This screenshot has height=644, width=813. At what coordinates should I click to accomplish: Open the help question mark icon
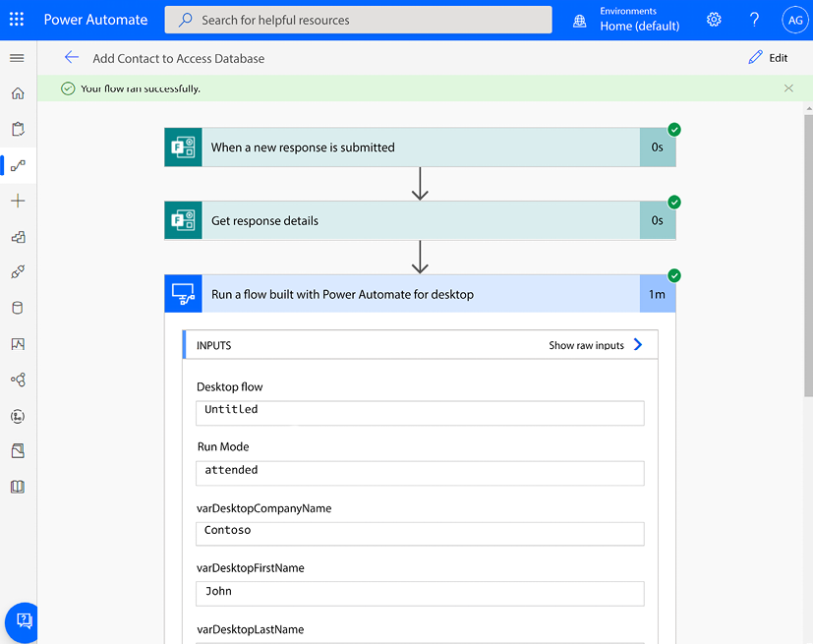754,20
